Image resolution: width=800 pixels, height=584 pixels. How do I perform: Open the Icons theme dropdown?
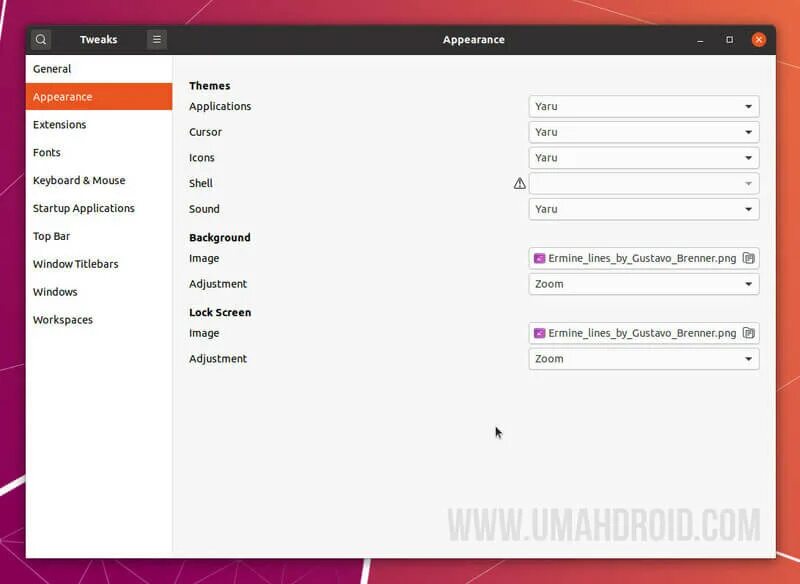point(644,158)
